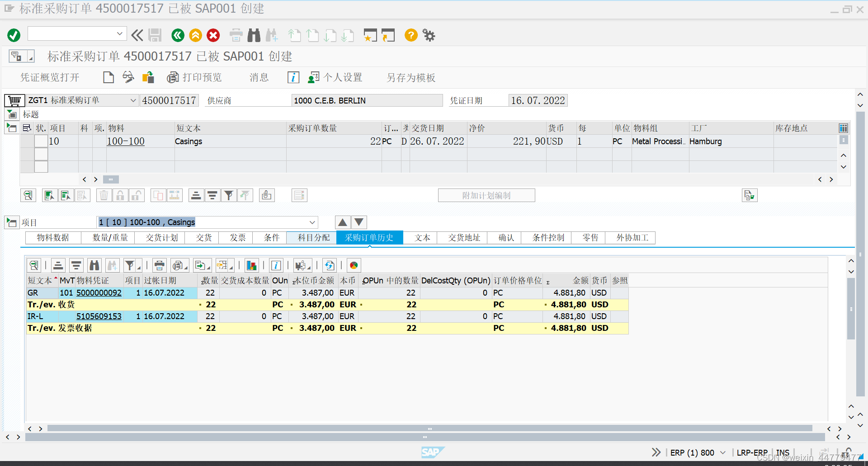
Task: Click the Other purchase order icon
Action: 148,77
